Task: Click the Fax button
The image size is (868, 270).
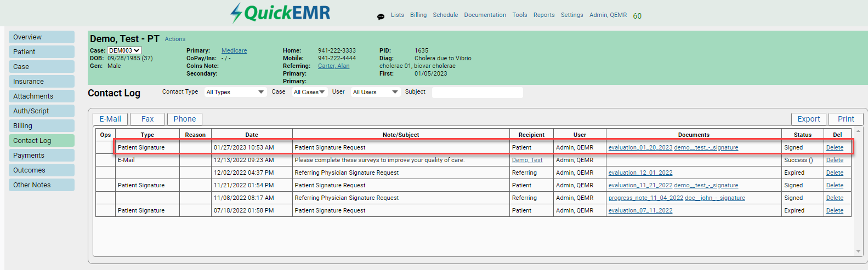Action: tap(147, 119)
